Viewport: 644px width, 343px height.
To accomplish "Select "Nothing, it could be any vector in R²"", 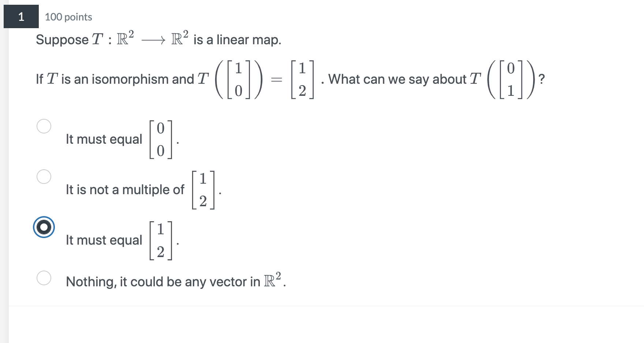I will [44, 278].
